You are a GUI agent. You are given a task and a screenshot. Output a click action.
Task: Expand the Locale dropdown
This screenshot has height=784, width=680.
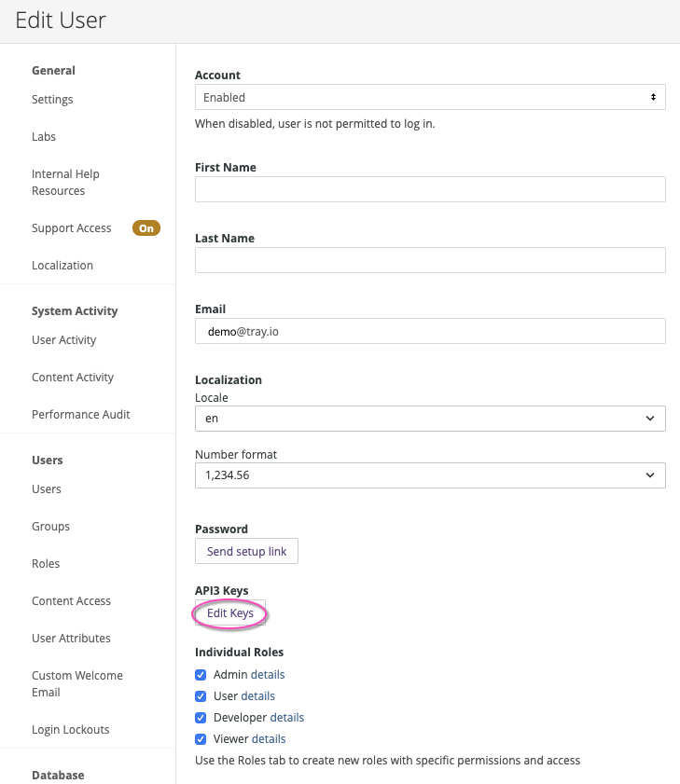[x=429, y=419]
